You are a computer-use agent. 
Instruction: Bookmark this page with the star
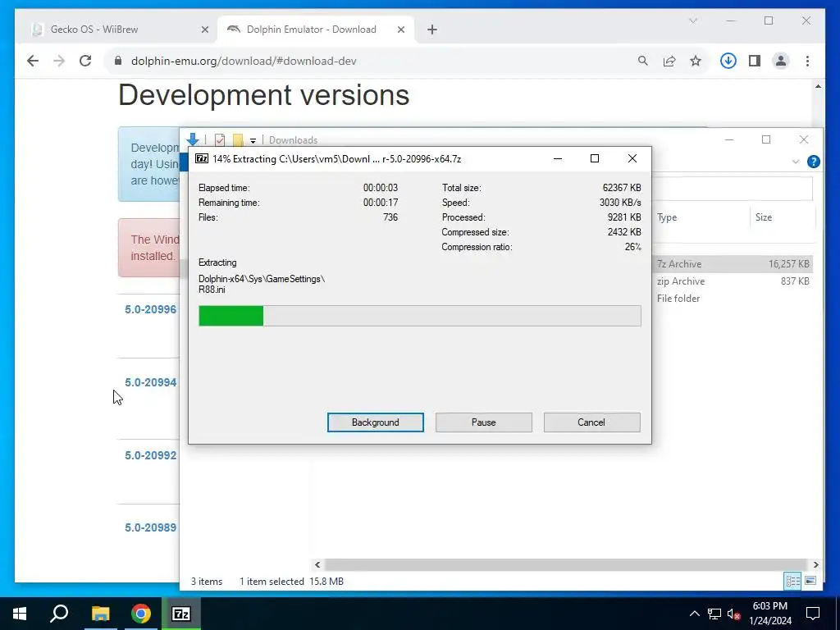696,61
